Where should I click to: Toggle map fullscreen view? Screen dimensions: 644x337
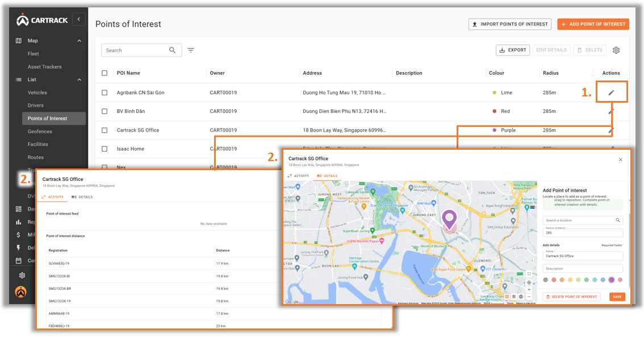(x=529, y=274)
